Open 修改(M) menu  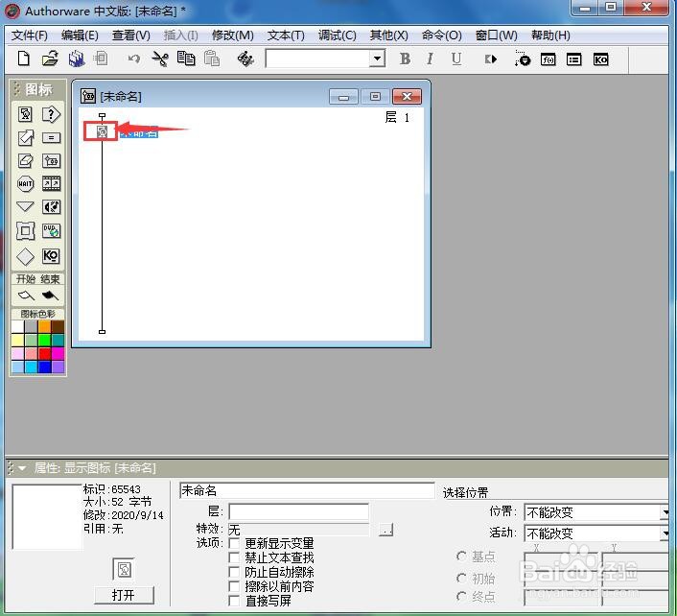click(233, 36)
